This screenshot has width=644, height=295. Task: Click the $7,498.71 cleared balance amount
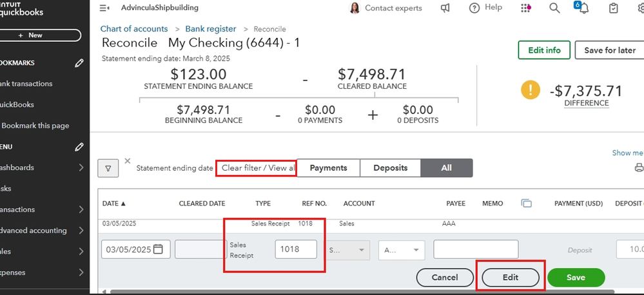click(x=372, y=74)
